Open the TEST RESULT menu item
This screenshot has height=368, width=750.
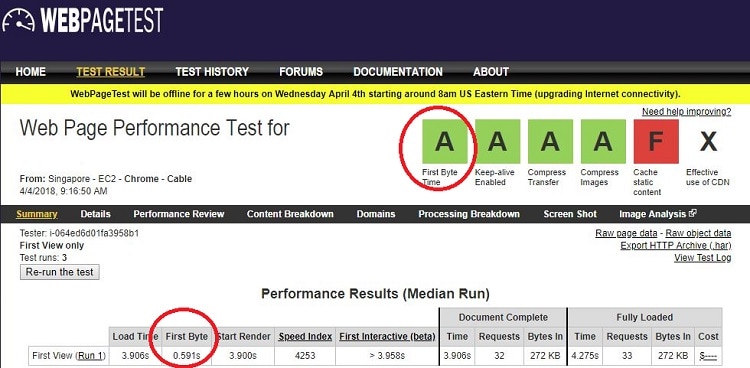click(110, 72)
